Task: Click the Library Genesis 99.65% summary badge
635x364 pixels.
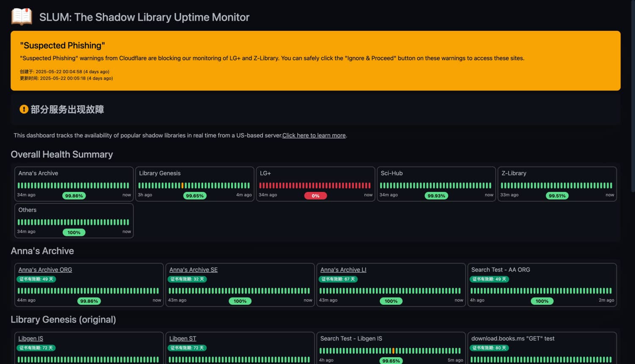Action: click(195, 196)
